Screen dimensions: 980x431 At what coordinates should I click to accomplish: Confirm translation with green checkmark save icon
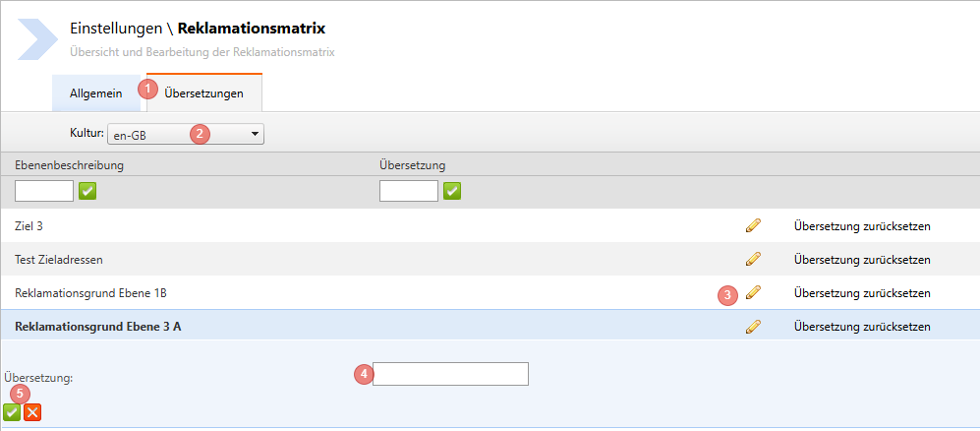[12, 412]
